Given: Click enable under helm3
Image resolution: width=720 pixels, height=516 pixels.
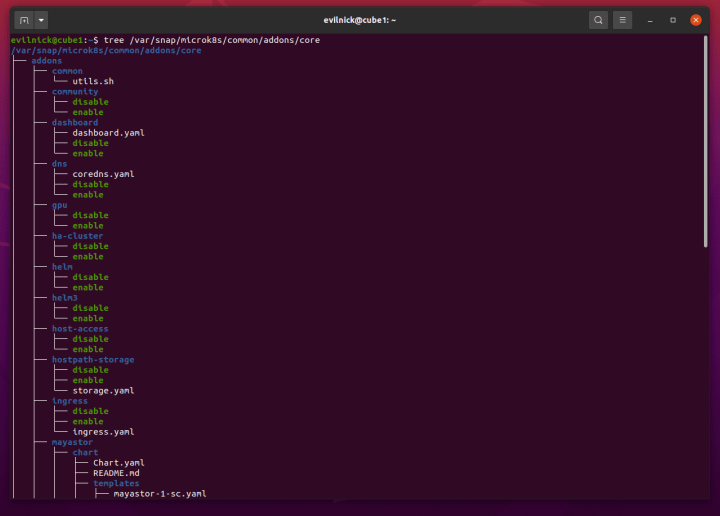Looking at the screenshot, I should [88, 319].
